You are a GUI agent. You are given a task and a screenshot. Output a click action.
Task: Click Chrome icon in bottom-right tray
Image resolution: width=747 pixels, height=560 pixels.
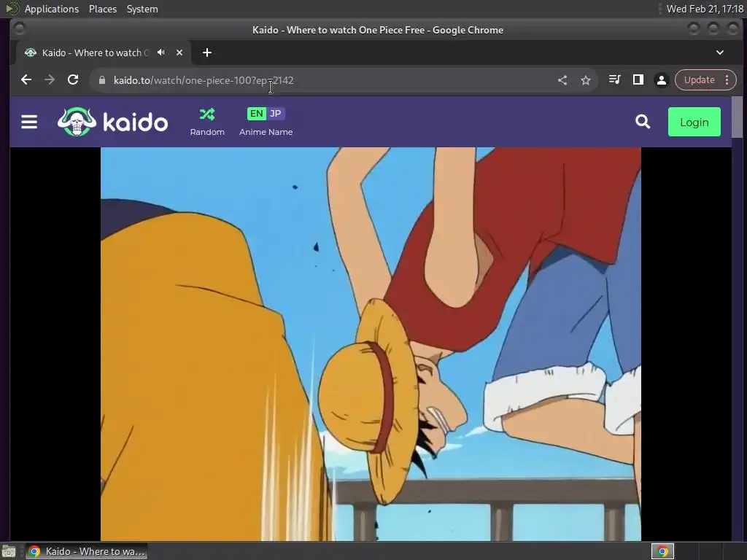click(x=662, y=551)
